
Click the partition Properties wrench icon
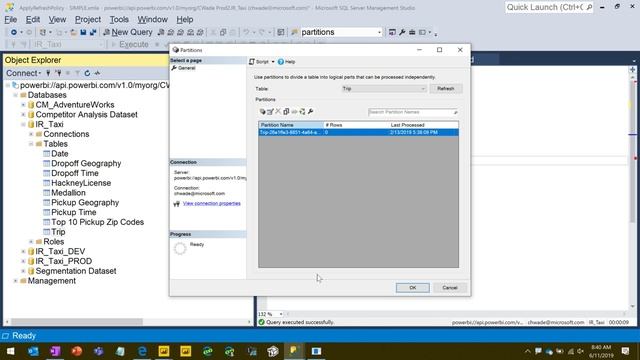(x=310, y=111)
